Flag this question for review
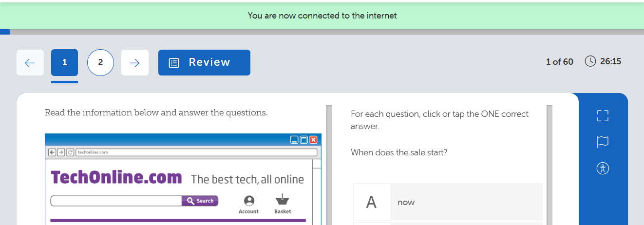This screenshot has height=225, width=644. click(603, 142)
